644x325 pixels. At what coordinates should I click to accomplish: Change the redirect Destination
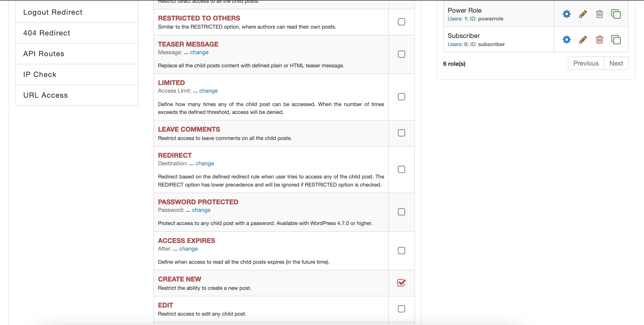pos(205,164)
